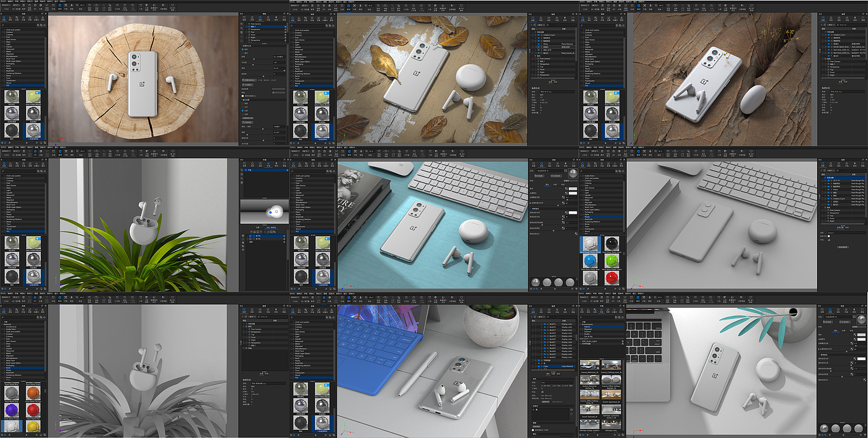Switch to Labels sub-tab, teal desk window
This screenshot has height=438, width=868.
(562, 185)
